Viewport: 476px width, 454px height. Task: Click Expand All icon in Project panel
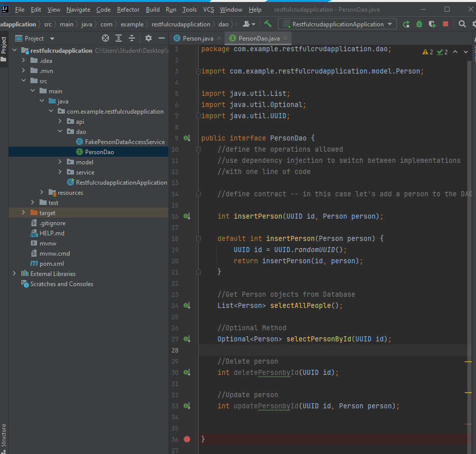(119, 38)
